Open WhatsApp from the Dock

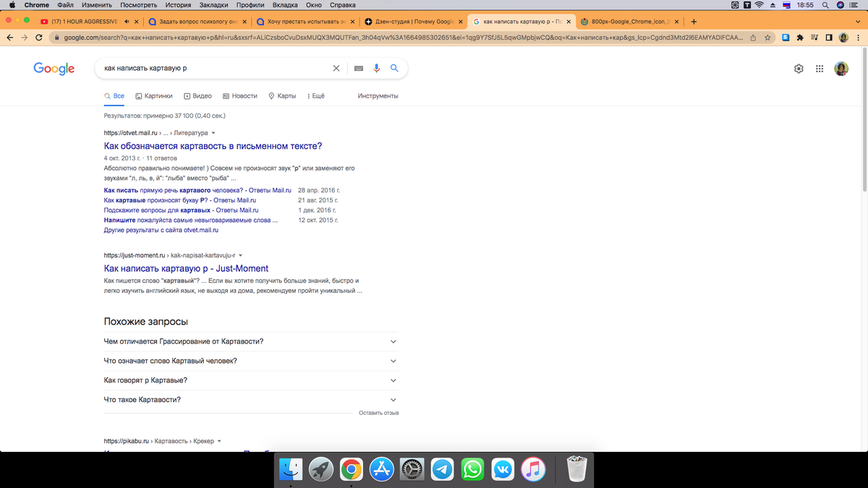click(472, 470)
